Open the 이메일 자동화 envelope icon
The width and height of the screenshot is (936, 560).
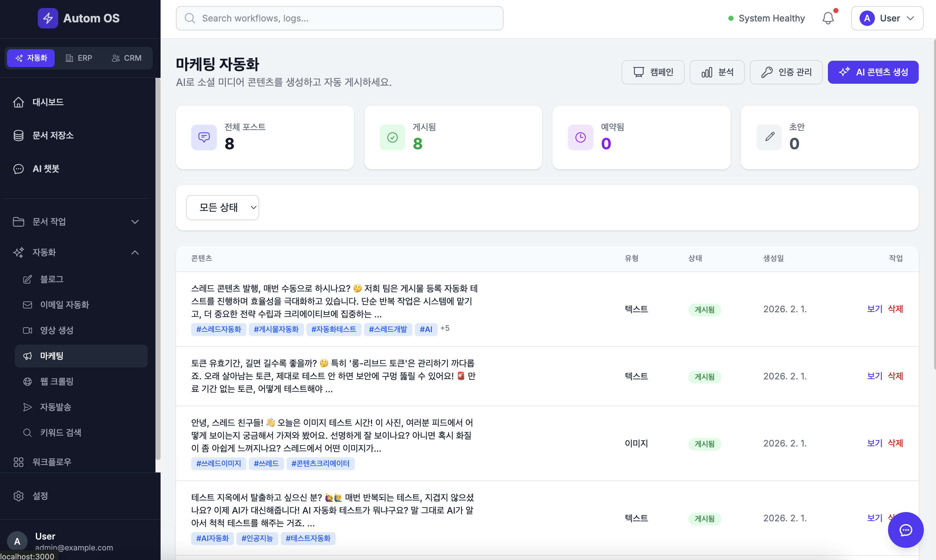(x=28, y=305)
